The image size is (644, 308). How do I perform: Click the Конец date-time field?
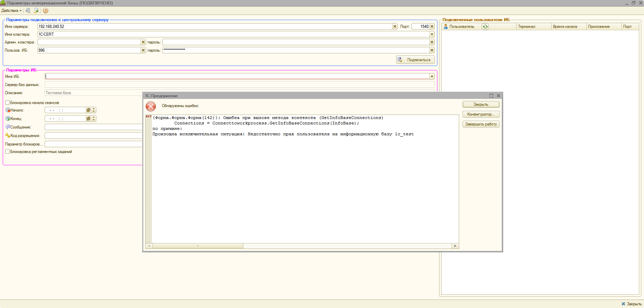tap(65, 119)
